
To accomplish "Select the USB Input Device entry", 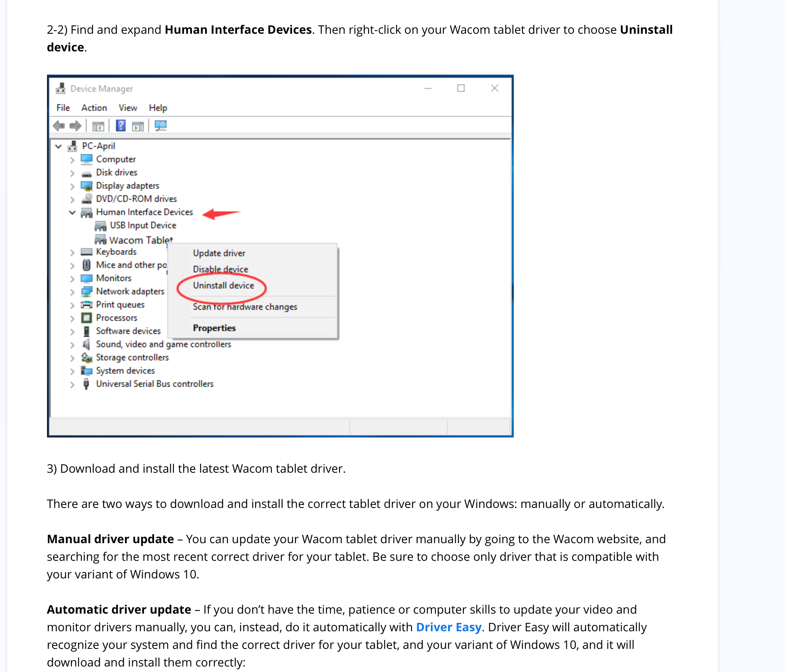I will point(143,225).
